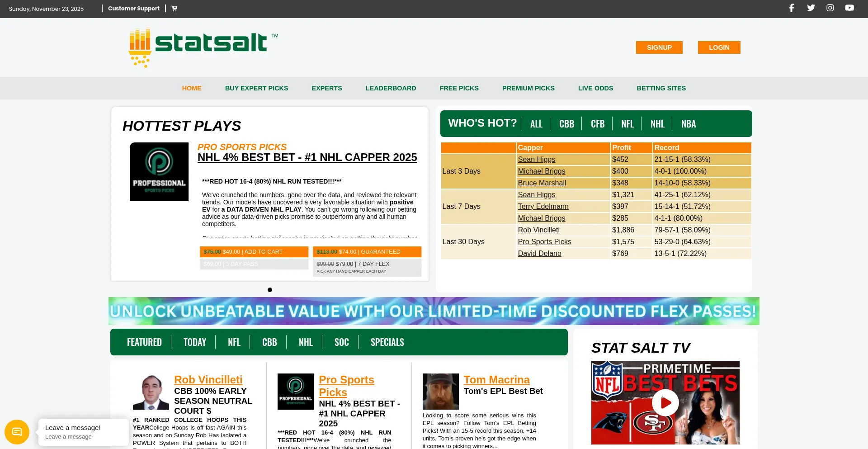This screenshot has width=868, height=449.
Task: Switch Who's Hot filter to NHL
Action: click(x=657, y=124)
